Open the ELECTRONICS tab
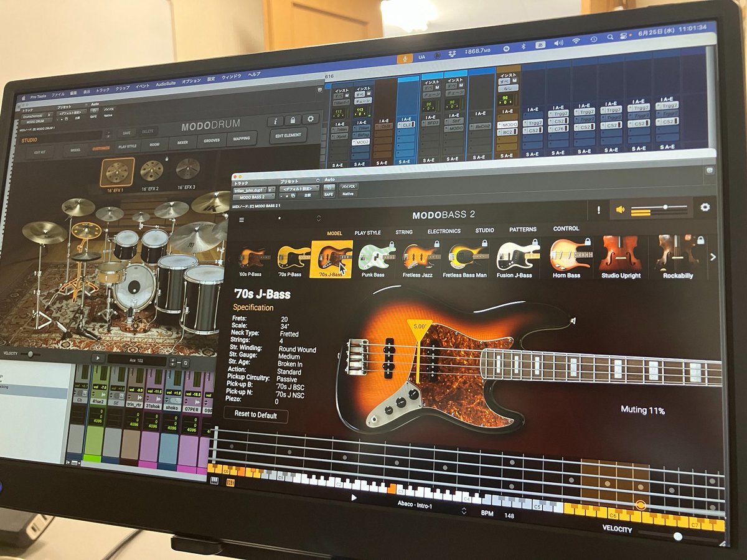Viewport: 747px width, 560px height. pos(444,231)
